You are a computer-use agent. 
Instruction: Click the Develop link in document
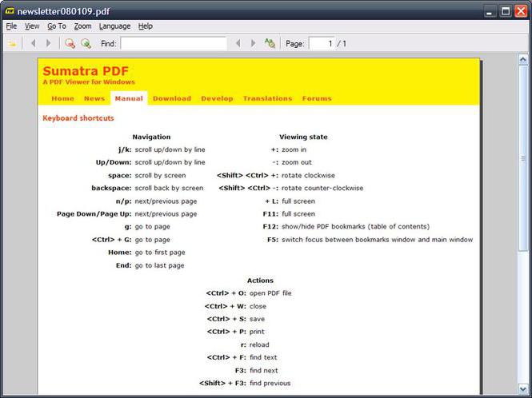pos(217,98)
